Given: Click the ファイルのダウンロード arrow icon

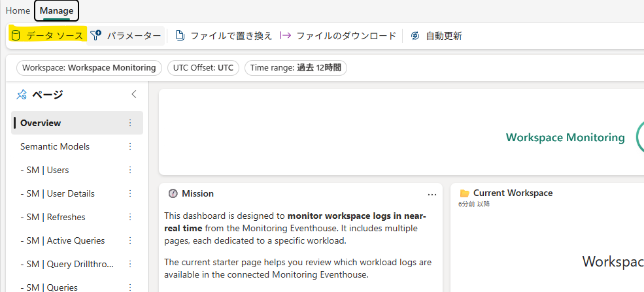Looking at the screenshot, I should (286, 36).
